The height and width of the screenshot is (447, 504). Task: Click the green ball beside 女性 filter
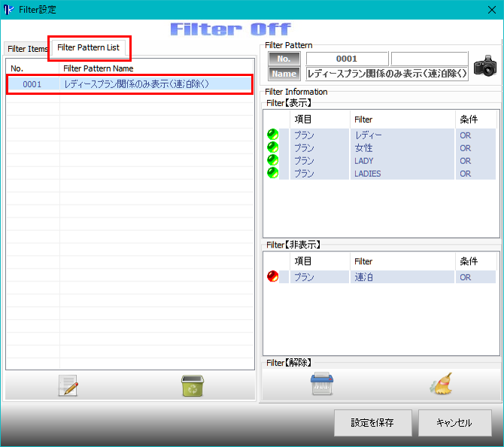click(x=272, y=147)
